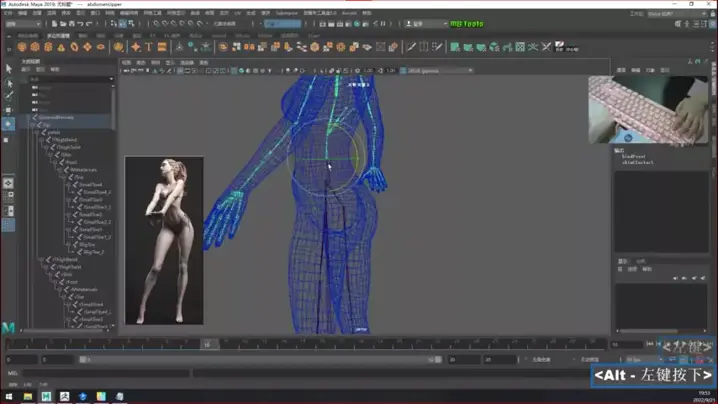718x404 pixels.
Task: Click the reference image thumbnail of woman
Action: pyautogui.click(x=163, y=240)
